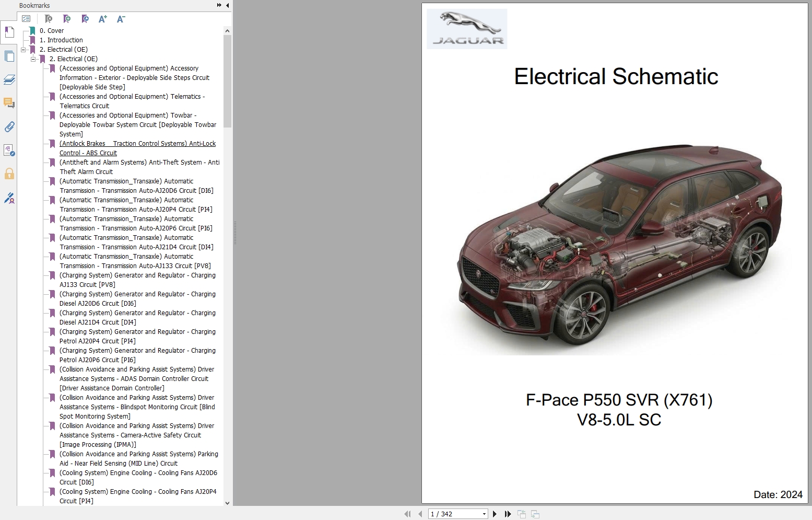This screenshot has height=520, width=812.
Task: Click the V8-5.0L SC text on the page
Action: (x=619, y=420)
